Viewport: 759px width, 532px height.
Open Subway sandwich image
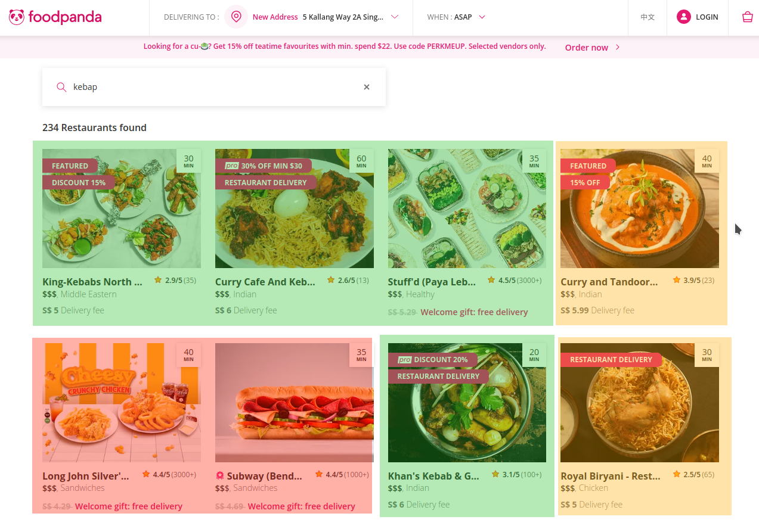[295, 403]
